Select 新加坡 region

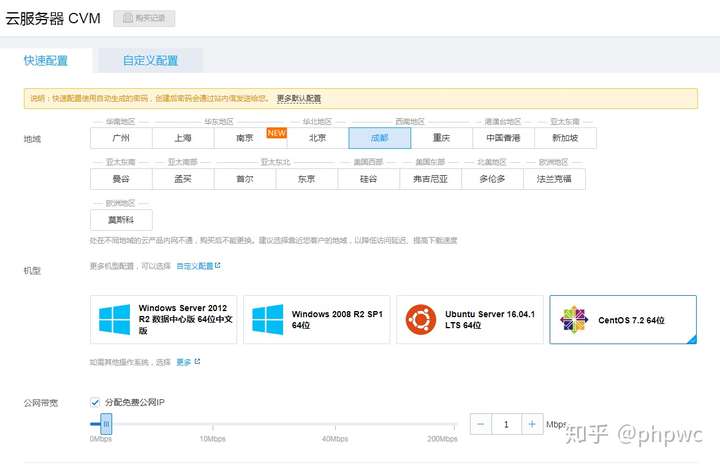coord(565,138)
